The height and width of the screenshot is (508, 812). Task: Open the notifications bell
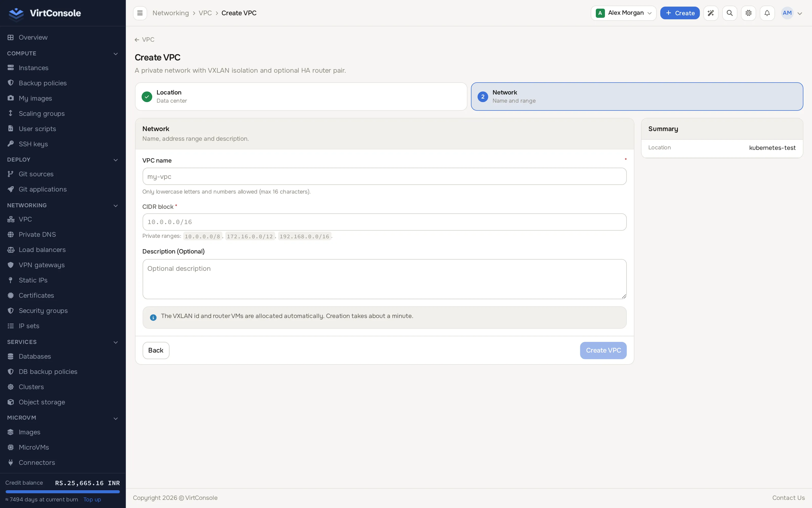767,13
